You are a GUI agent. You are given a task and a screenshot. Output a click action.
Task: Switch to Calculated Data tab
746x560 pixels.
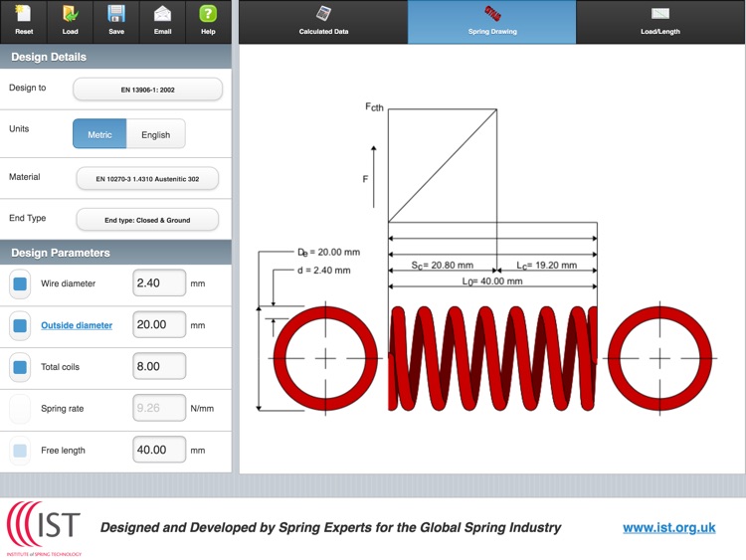point(323,21)
